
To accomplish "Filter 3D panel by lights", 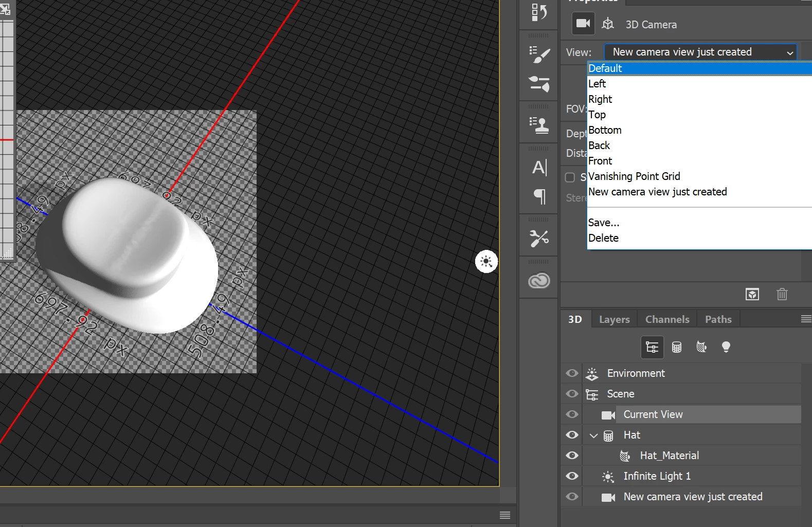I will (x=726, y=347).
